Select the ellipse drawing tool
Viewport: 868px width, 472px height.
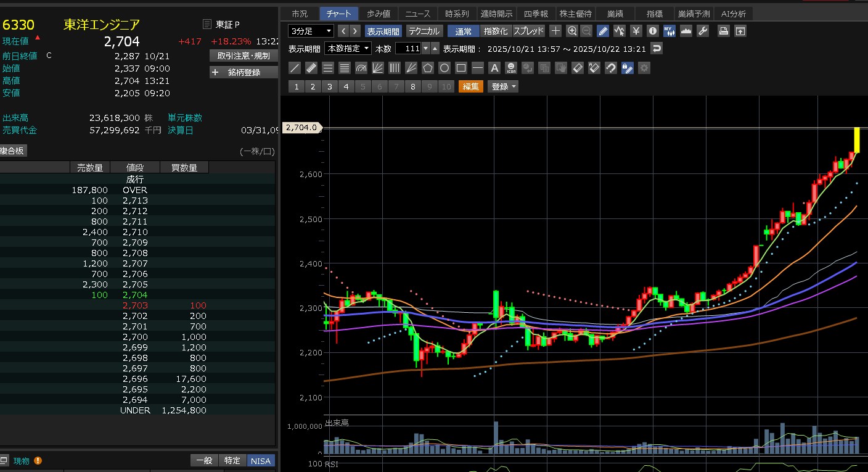pos(444,68)
